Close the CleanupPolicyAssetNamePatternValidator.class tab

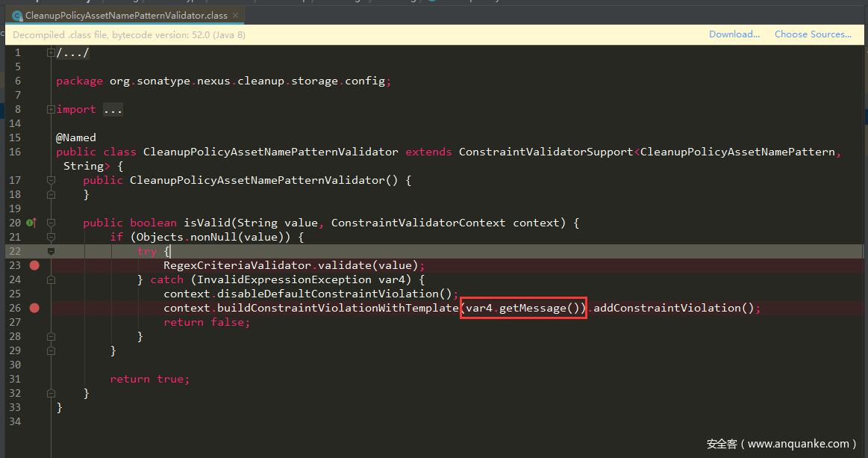point(235,16)
